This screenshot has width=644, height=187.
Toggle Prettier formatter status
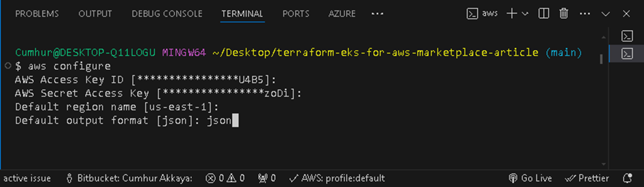point(587,178)
